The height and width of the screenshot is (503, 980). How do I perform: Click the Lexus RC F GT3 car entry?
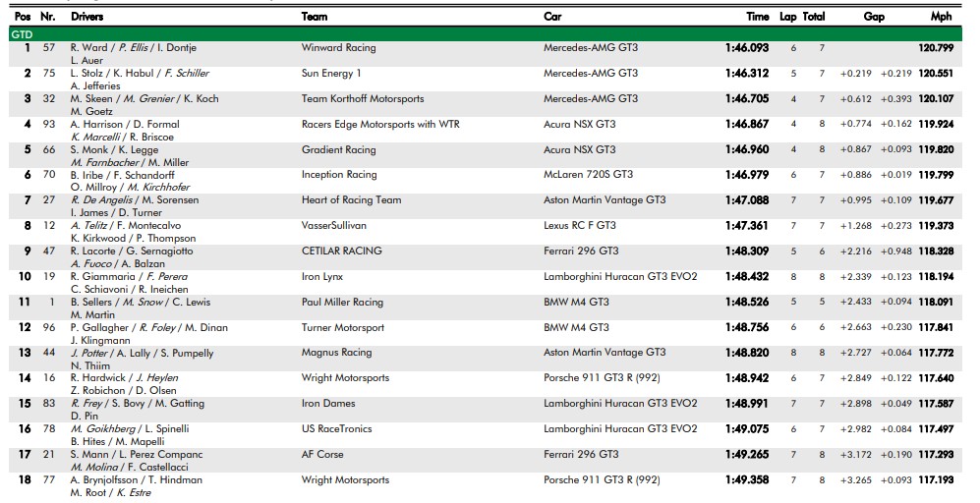click(580, 226)
